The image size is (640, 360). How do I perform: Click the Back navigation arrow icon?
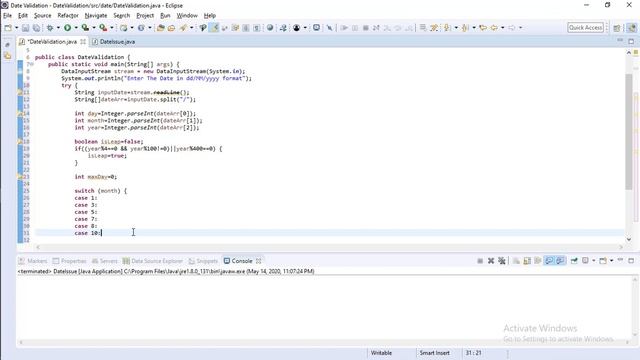click(494, 28)
